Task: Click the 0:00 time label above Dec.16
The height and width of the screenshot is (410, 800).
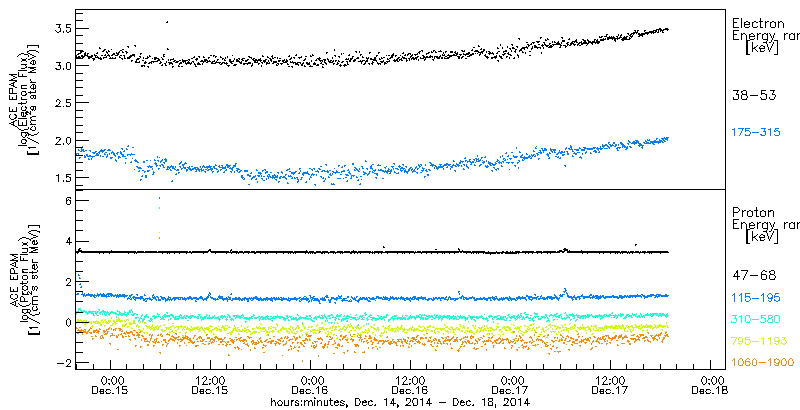Action: click(310, 381)
